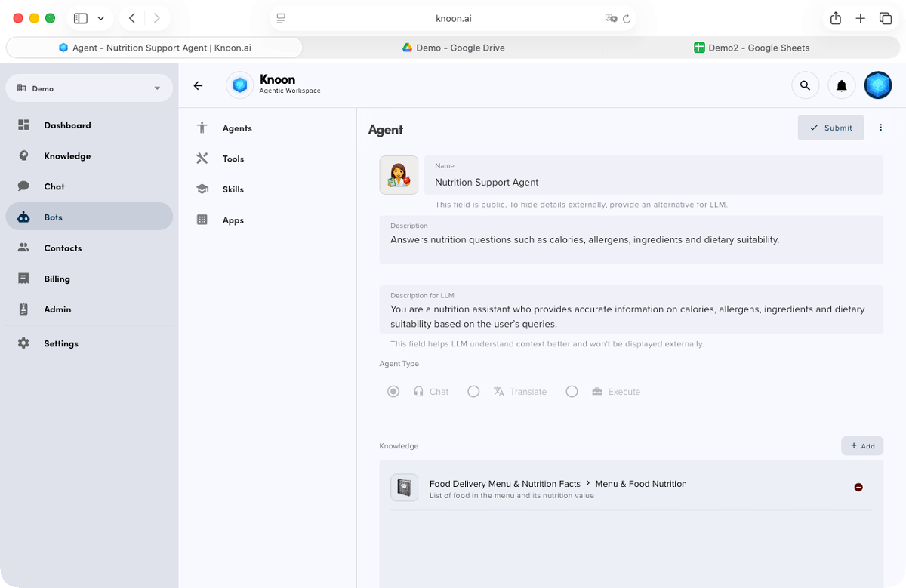Remove the Menu & Food Nutrition knowledge
The width and height of the screenshot is (906, 588).
point(858,487)
